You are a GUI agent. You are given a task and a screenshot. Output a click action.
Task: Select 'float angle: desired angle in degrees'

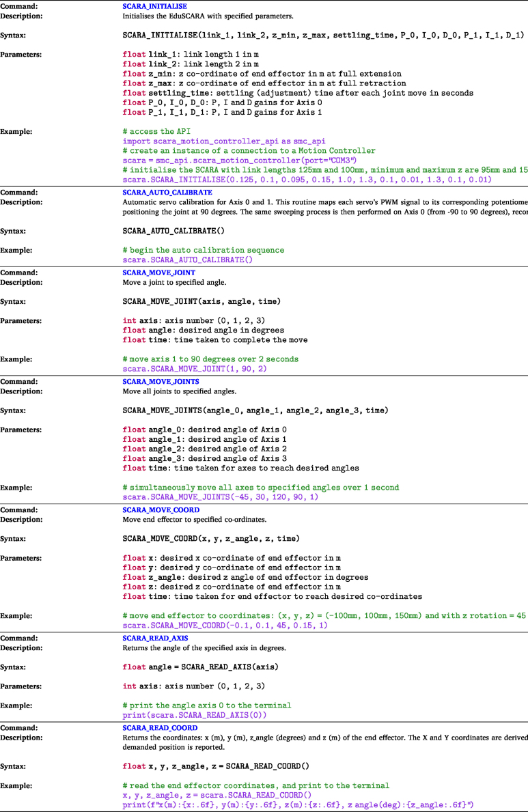(203, 331)
